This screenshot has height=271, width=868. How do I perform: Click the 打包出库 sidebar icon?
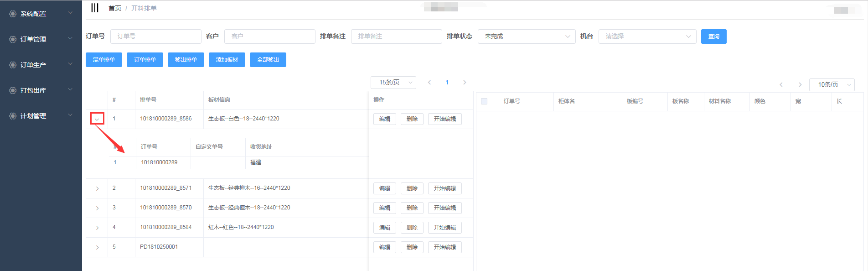click(13, 90)
